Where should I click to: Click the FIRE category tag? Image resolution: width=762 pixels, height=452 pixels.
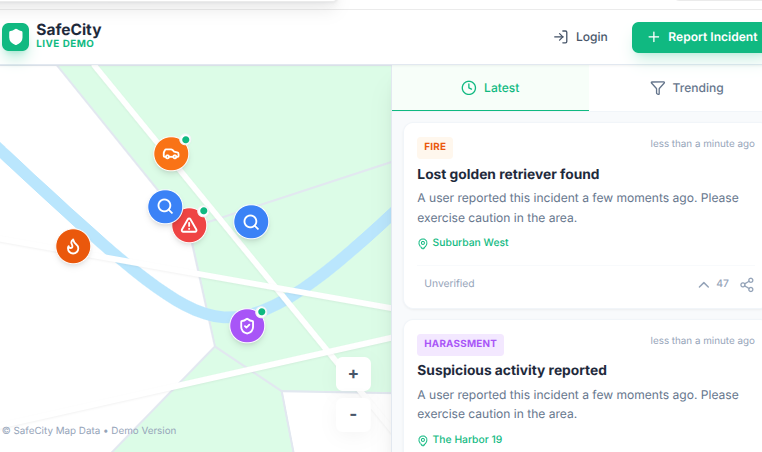(x=435, y=147)
